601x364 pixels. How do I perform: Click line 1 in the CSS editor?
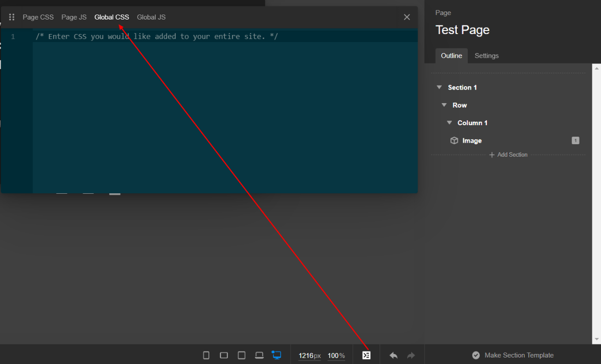[156, 37]
